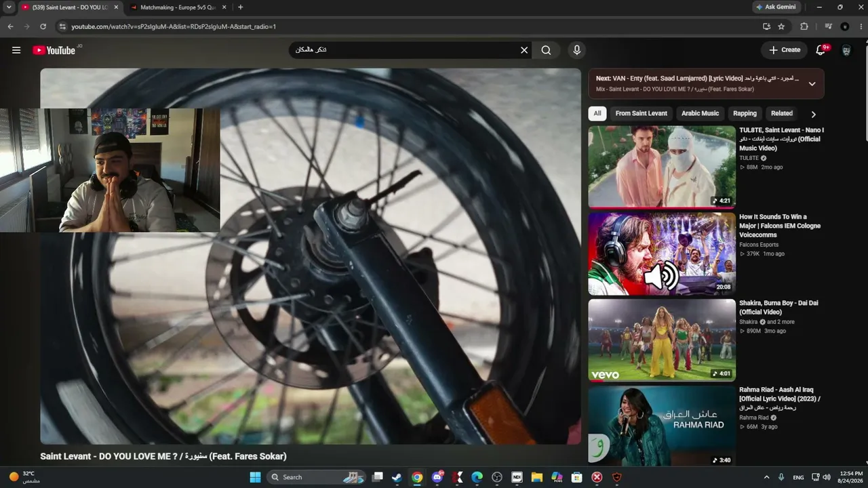This screenshot has width=868, height=488.
Task: Open the NDI app on the taskbar
Action: click(x=517, y=477)
